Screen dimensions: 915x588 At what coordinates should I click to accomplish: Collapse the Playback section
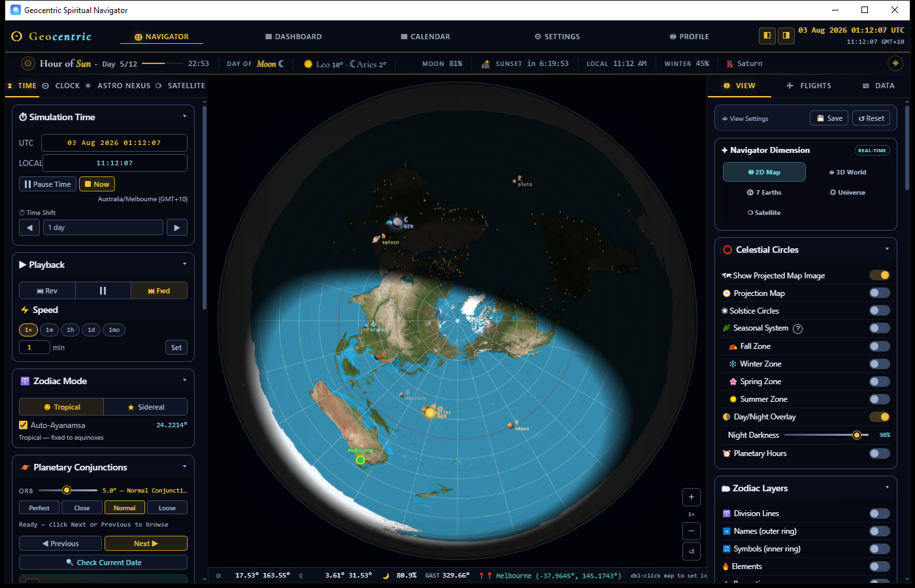pyautogui.click(x=184, y=264)
